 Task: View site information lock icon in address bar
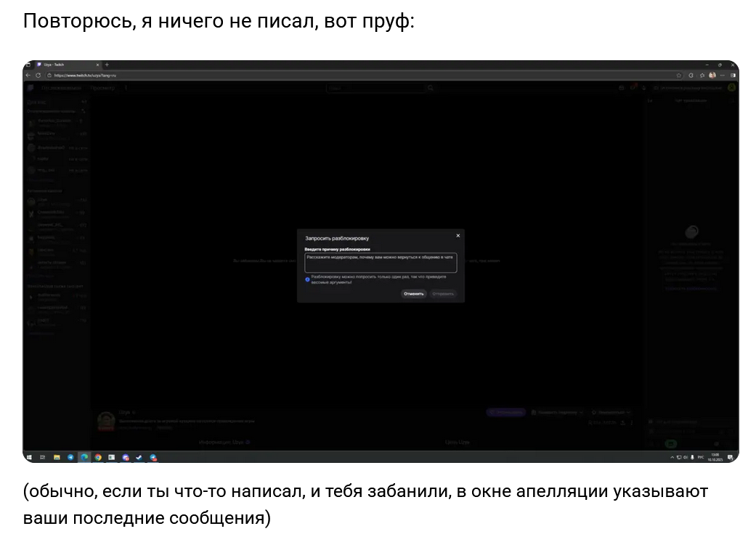[x=49, y=75]
